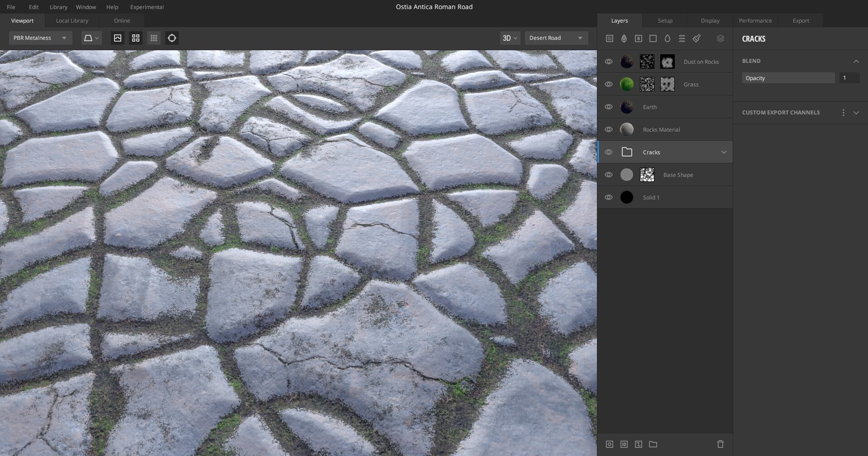Open the Experimental menu

tap(147, 7)
